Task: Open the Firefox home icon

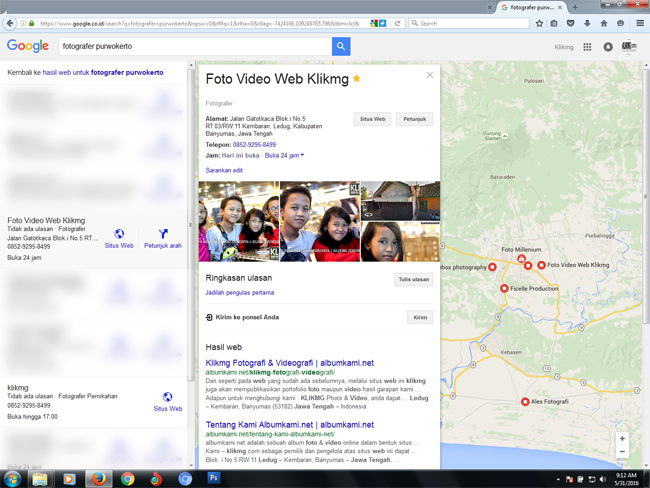Action: pyautogui.click(x=604, y=23)
